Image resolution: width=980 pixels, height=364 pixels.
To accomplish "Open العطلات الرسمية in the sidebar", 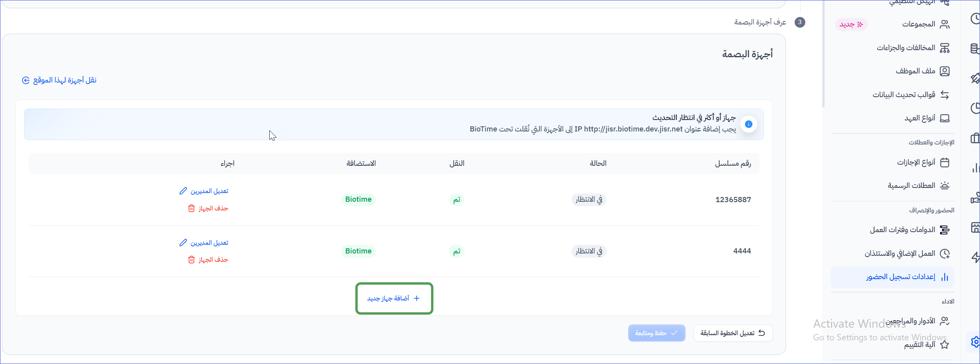I will (x=911, y=186).
